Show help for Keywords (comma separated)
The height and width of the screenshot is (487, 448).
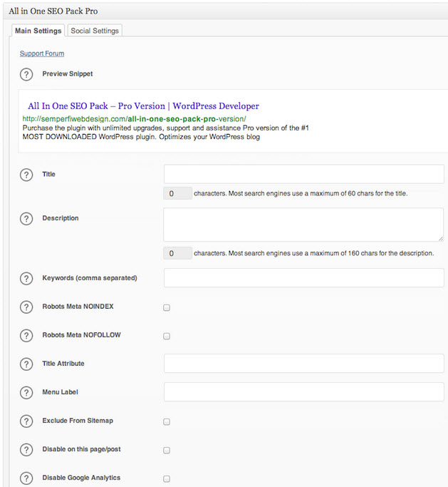pos(26,278)
